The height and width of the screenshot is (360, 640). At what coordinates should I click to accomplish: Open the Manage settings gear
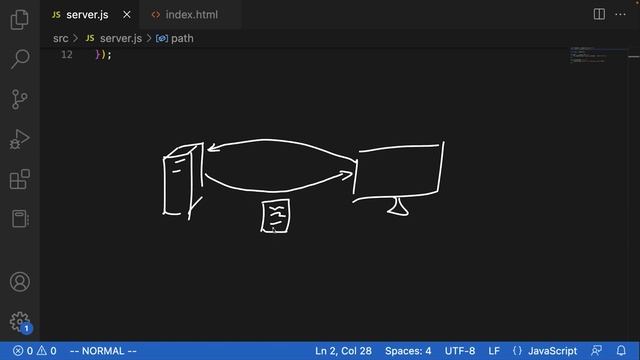click(20, 322)
